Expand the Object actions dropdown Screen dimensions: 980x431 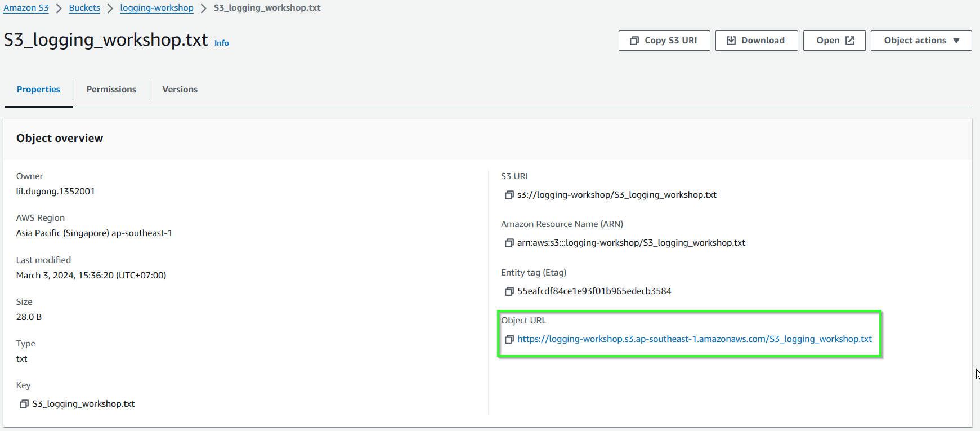pyautogui.click(x=921, y=41)
